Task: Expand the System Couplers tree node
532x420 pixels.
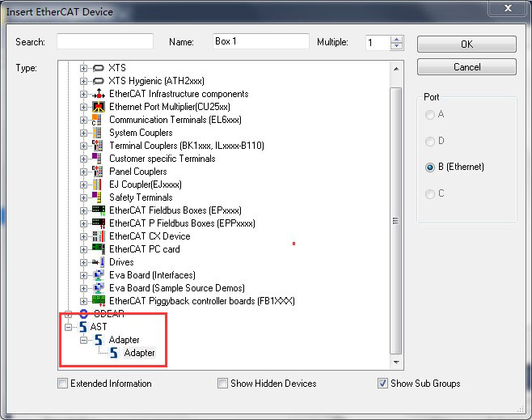Action: 83,133
